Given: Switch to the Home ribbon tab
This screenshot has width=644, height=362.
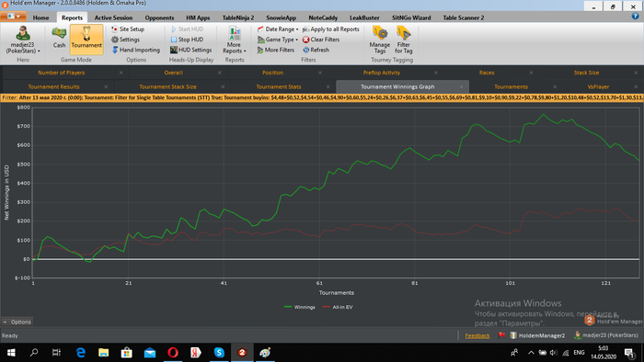Looking at the screenshot, I should pos(40,17).
